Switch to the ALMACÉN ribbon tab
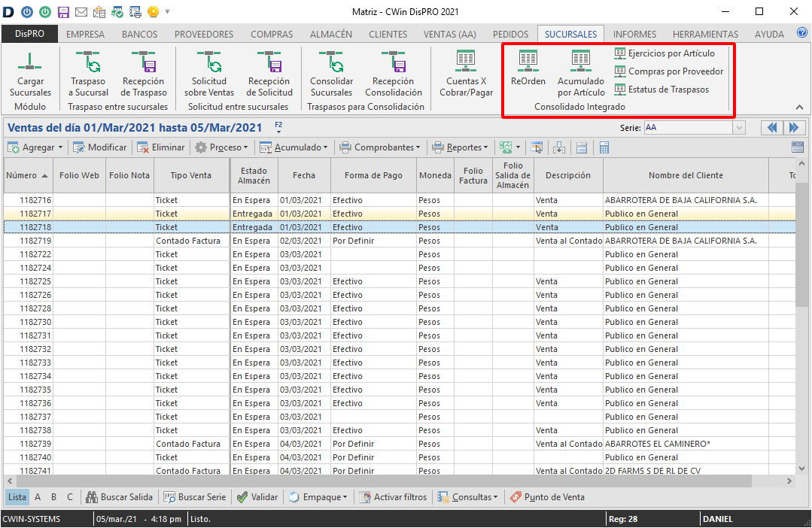Image resolution: width=812 pixels, height=528 pixels. pos(331,34)
